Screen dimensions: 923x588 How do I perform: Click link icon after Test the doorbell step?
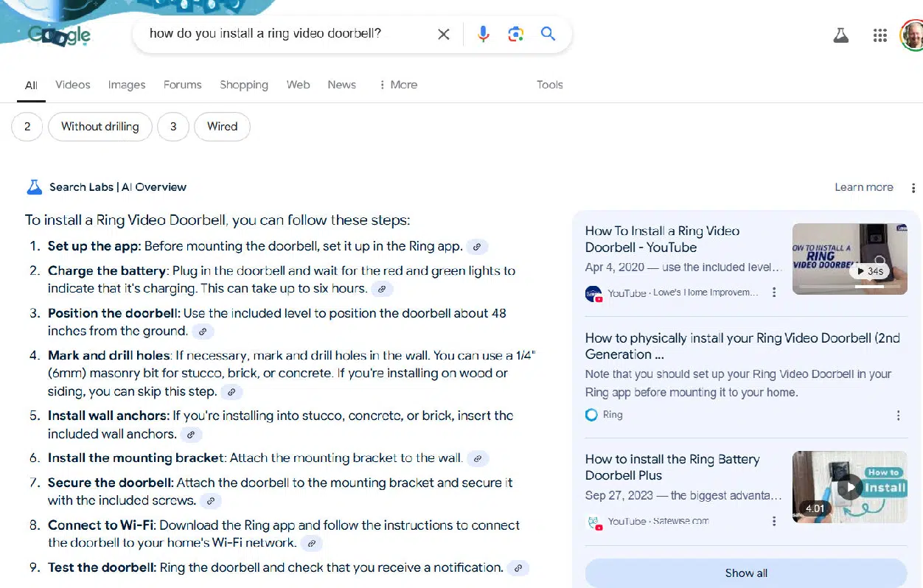pyautogui.click(x=518, y=568)
